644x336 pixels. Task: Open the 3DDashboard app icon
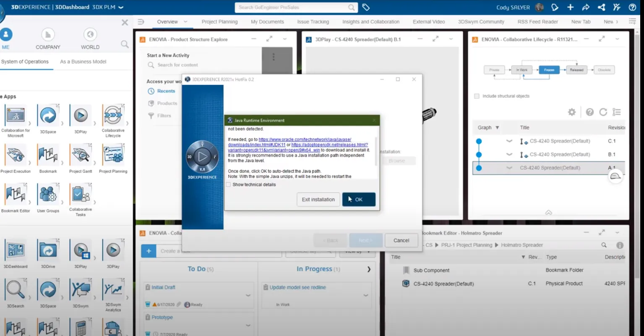click(x=16, y=250)
